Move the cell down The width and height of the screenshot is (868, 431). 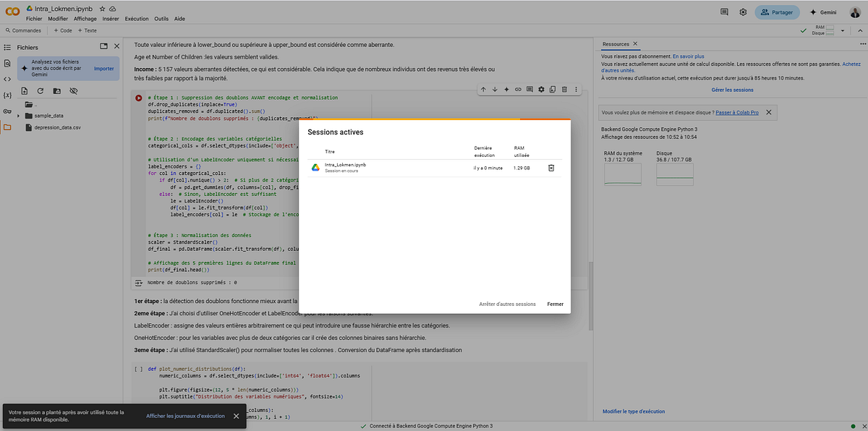click(495, 89)
